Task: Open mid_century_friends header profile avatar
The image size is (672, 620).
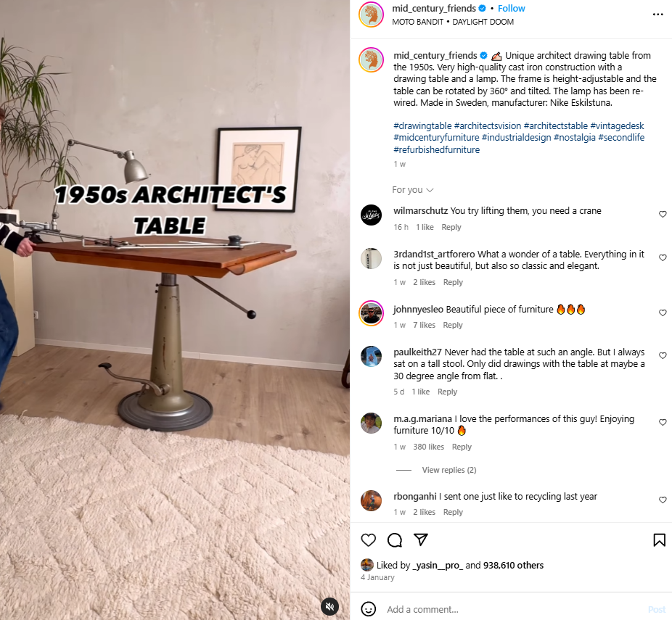Action: click(371, 15)
